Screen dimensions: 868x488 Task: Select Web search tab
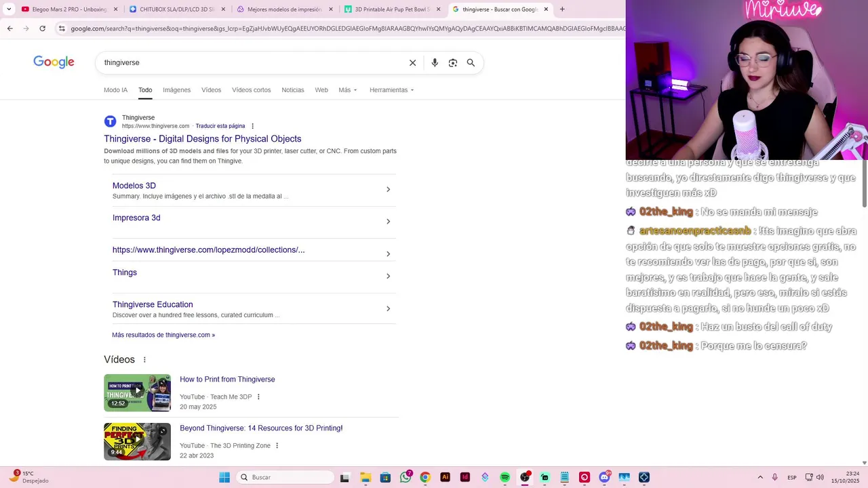[x=321, y=90]
